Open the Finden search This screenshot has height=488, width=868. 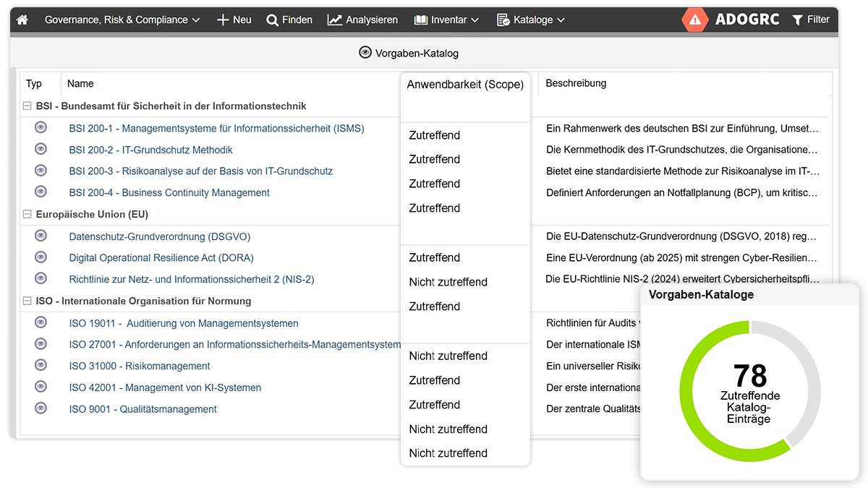tap(289, 20)
